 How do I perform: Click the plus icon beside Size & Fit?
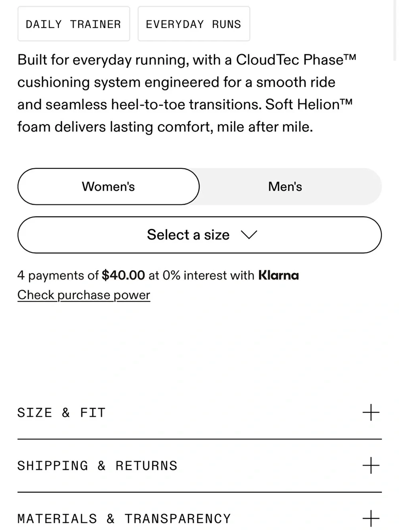(x=371, y=412)
